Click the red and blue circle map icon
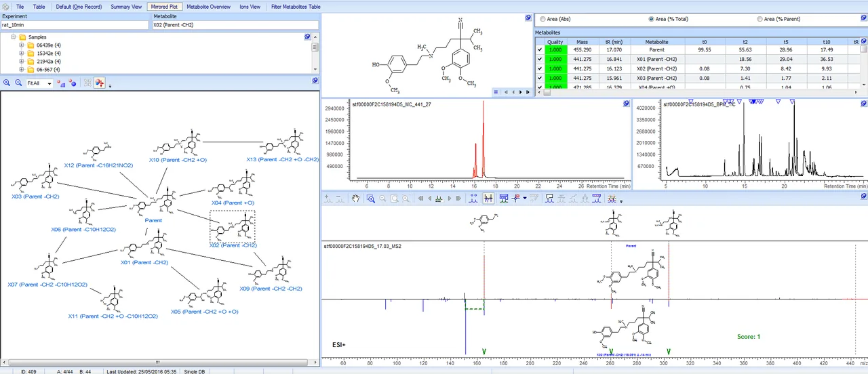The width and height of the screenshot is (868, 374). tap(73, 83)
